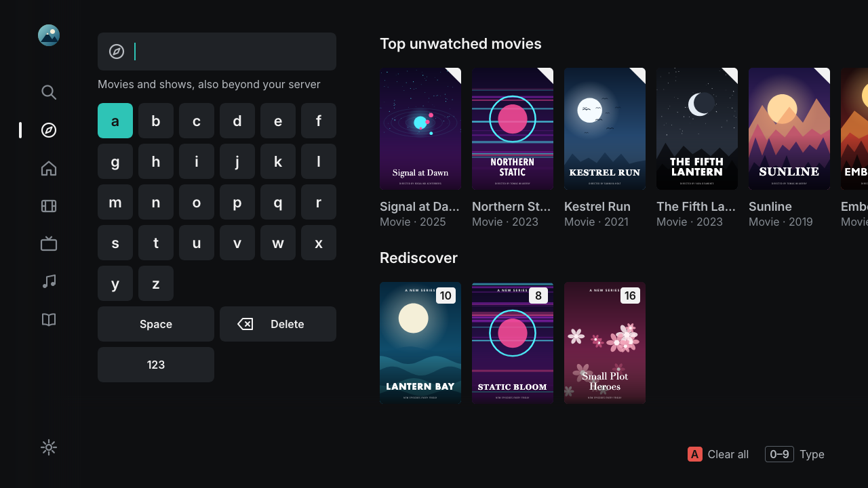Screen dimensions: 868x488
Task: Click the red A Clear all badge
Action: click(x=695, y=454)
